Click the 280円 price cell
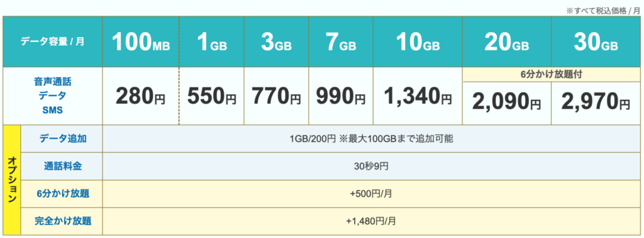The width and height of the screenshot is (644, 238). point(141,96)
